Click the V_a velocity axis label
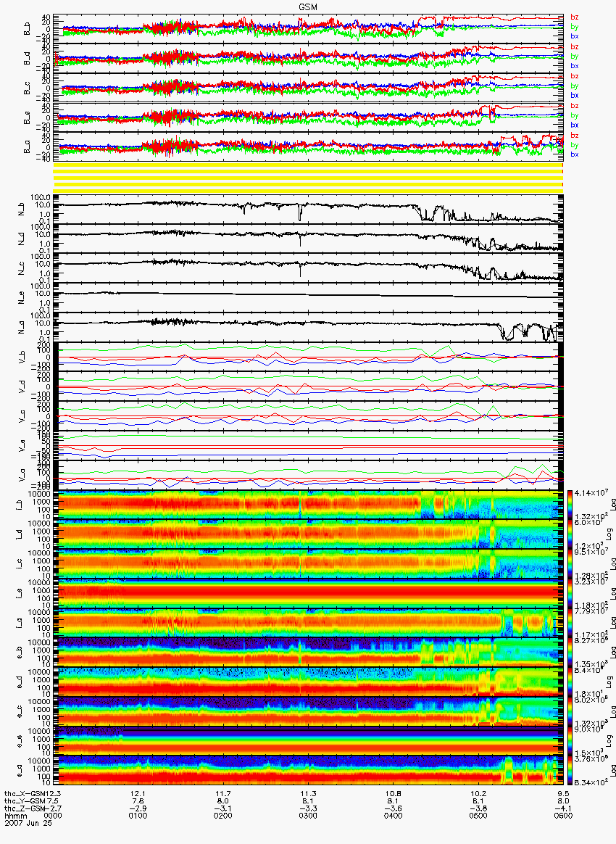Viewport: 616px width, 844px height. pyautogui.click(x=22, y=475)
